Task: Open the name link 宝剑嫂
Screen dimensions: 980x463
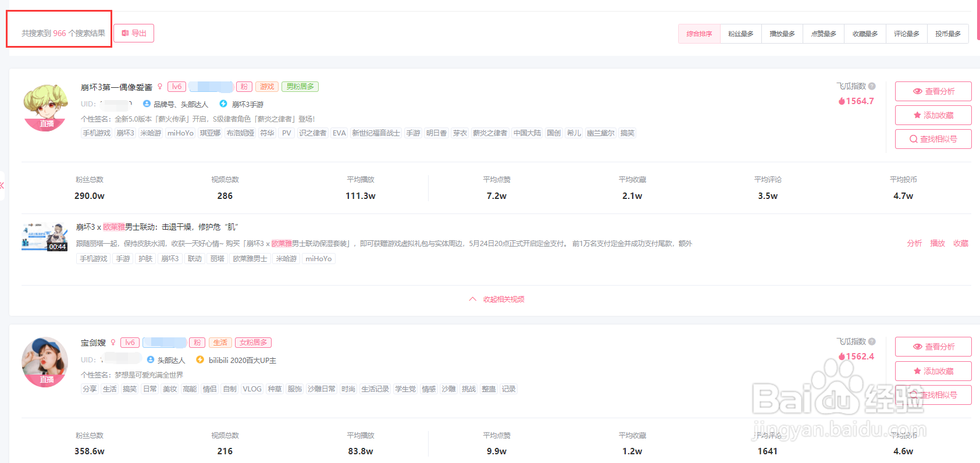Action: pos(93,343)
